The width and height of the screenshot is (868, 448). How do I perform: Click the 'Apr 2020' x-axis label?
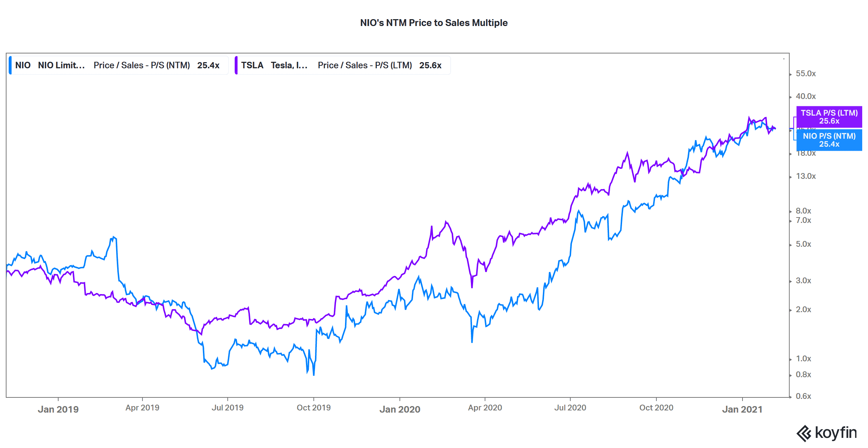485,408
